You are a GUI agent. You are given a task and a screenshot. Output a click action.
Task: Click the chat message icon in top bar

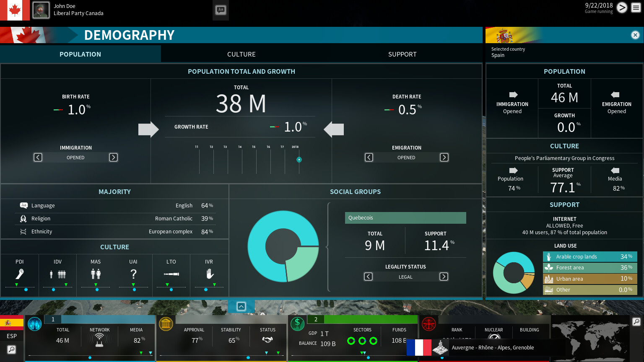tap(221, 10)
